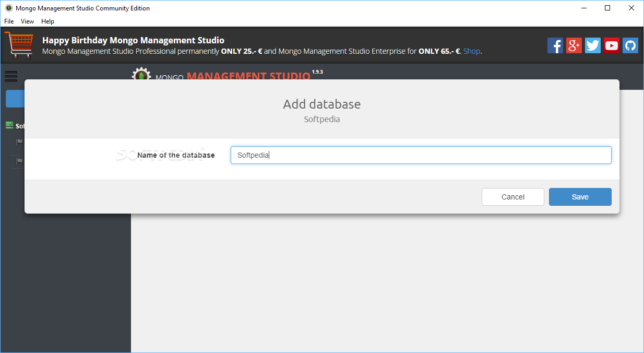Maximize the application window

coord(607,8)
